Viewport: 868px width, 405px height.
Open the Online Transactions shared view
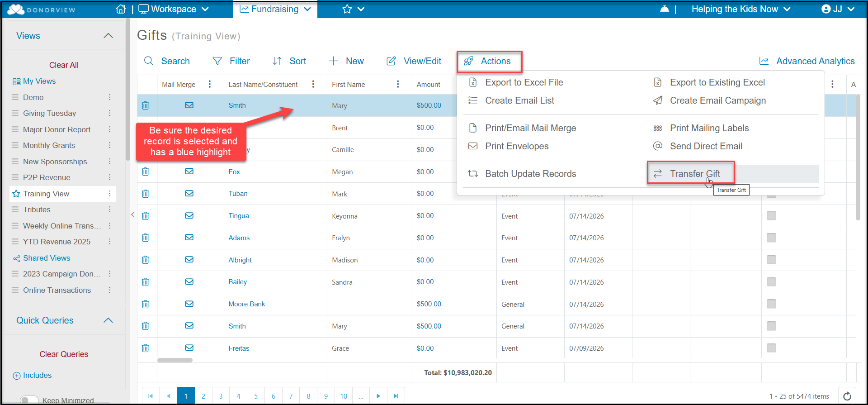[57, 290]
